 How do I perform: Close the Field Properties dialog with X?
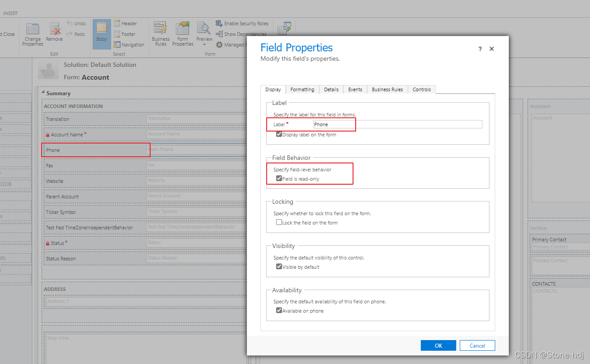492,49
